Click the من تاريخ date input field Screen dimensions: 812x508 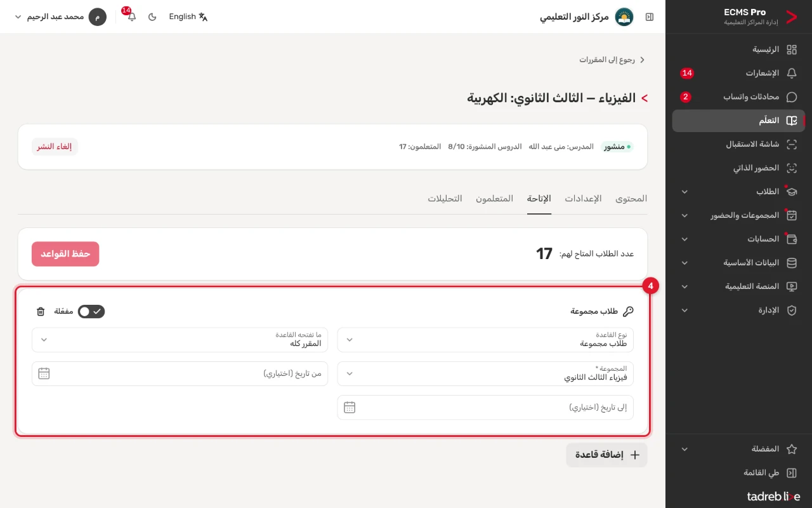(180, 373)
